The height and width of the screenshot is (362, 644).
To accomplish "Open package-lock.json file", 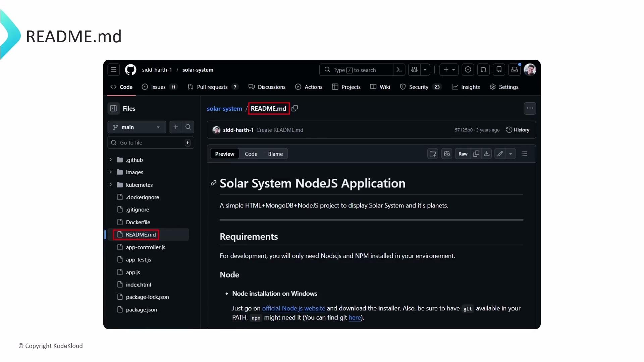I will click(148, 297).
